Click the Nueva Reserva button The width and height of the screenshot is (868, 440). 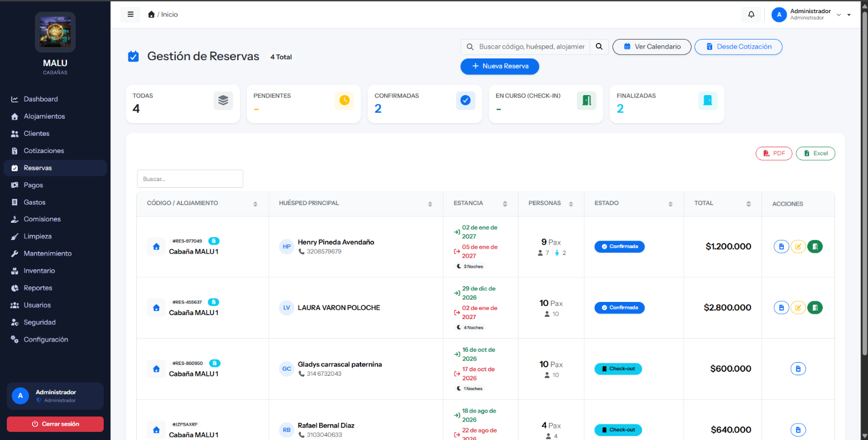(500, 66)
